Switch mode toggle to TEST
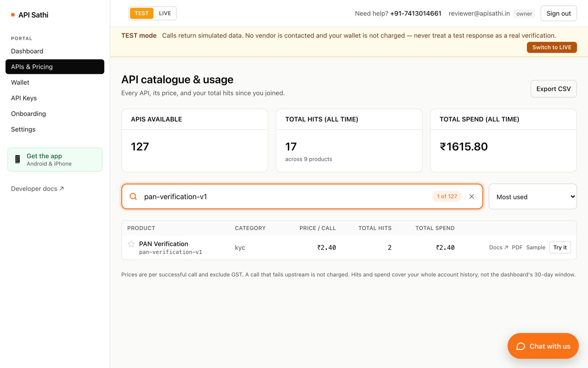This screenshot has width=588, height=368. (141, 13)
